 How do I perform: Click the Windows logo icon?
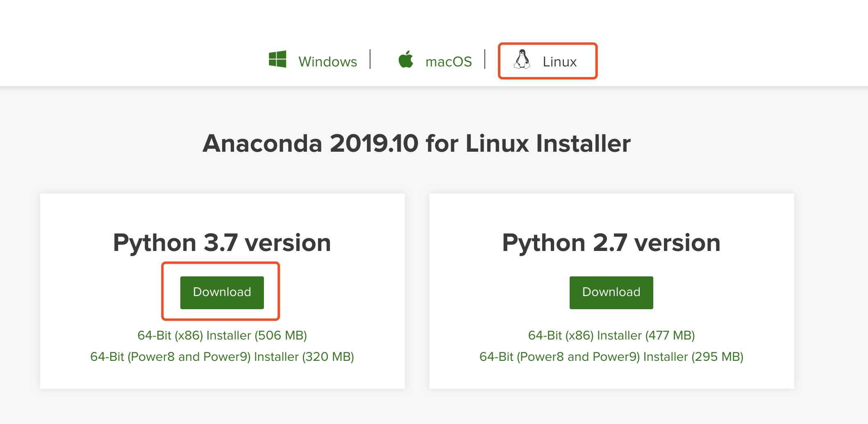pos(277,59)
